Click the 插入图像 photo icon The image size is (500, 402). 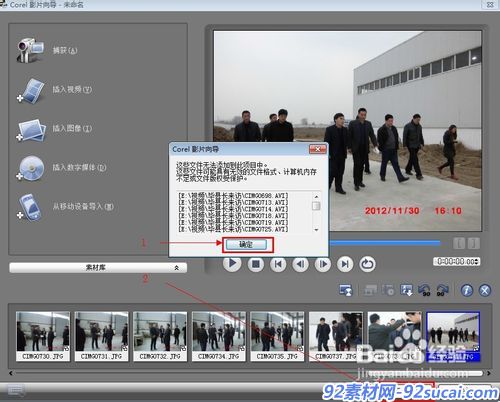(31, 130)
